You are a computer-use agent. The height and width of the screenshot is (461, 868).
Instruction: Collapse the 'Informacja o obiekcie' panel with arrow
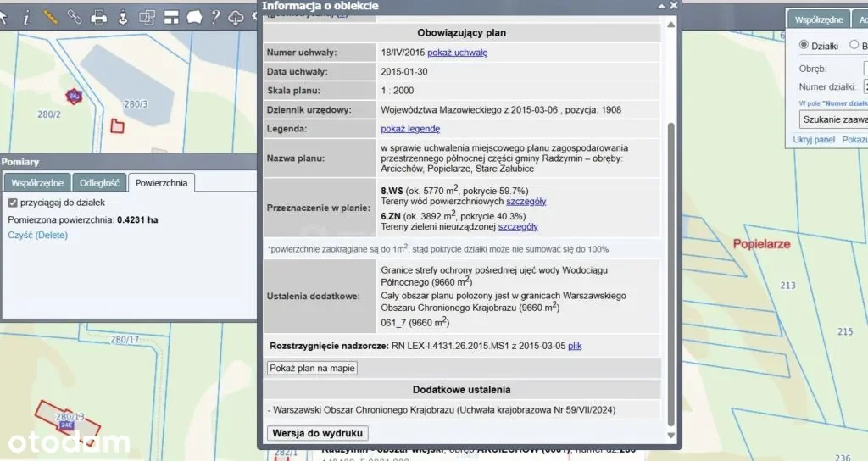coord(661,6)
